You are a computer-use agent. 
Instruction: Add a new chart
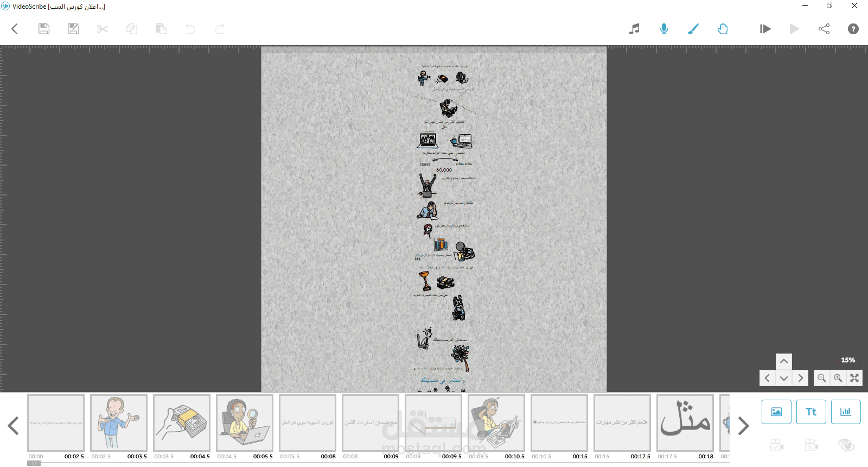point(846,412)
